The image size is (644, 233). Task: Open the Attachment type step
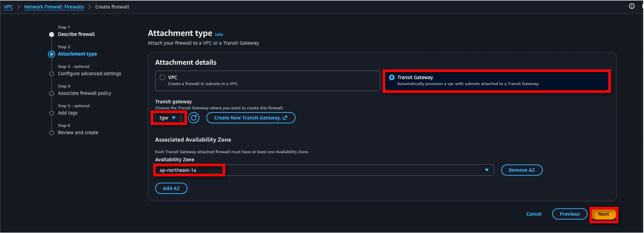pos(77,54)
